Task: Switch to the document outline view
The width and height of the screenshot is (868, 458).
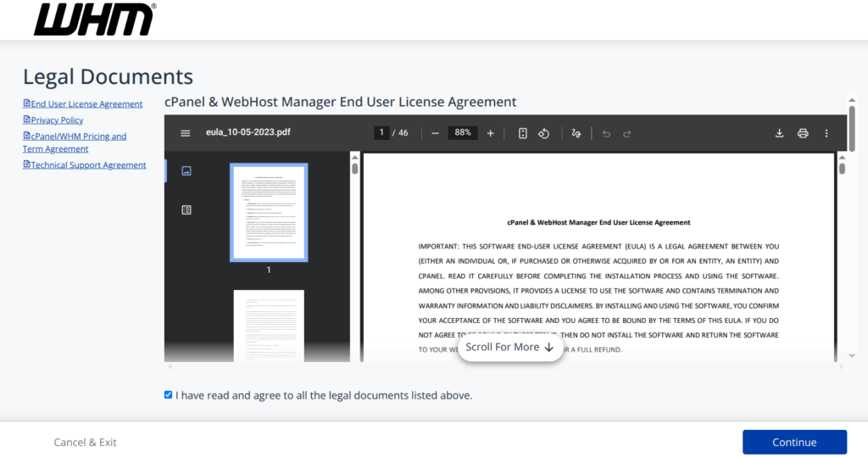Action: (186, 209)
